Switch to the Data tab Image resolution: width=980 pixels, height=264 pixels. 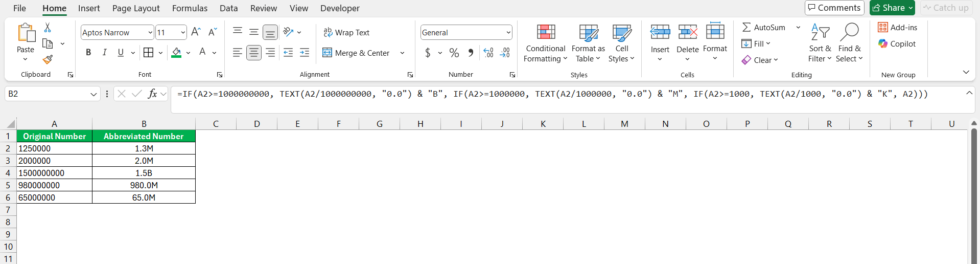pos(228,8)
